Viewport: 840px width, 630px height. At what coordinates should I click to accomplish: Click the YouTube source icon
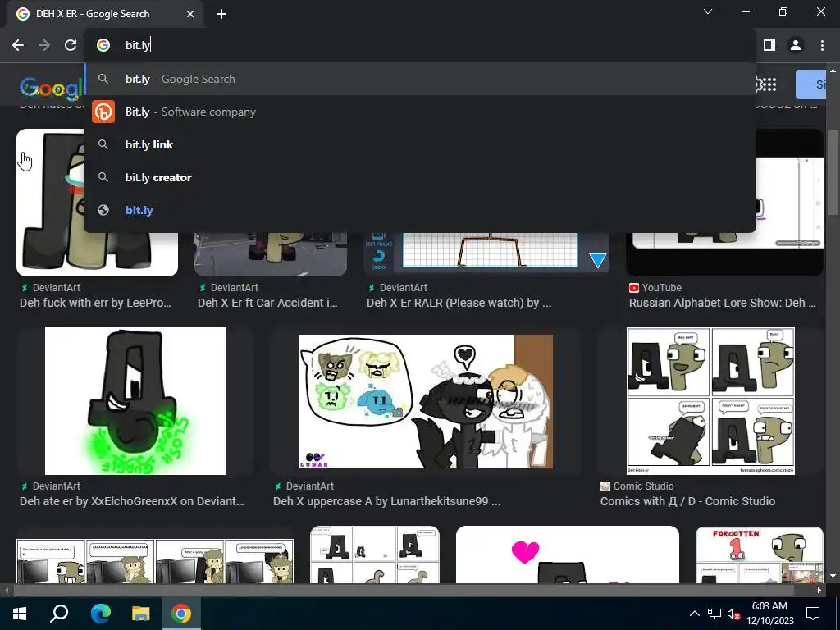(634, 288)
